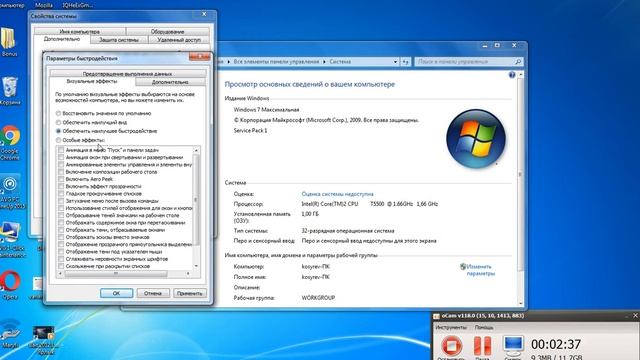Check Скольжение при раскрытии списков
This screenshot has height=360, width=640.
pyautogui.click(x=61, y=266)
